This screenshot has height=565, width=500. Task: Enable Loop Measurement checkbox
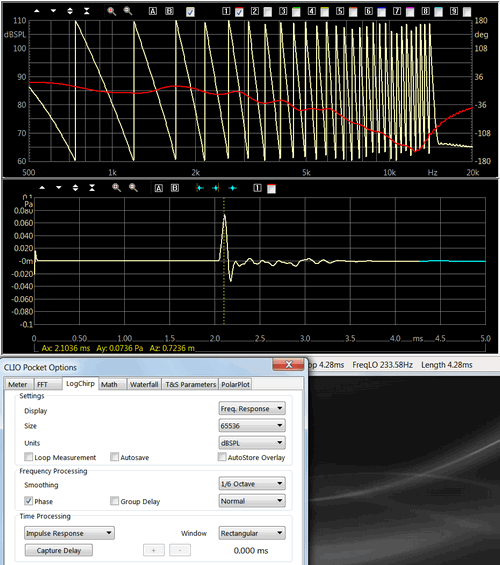coord(28,457)
